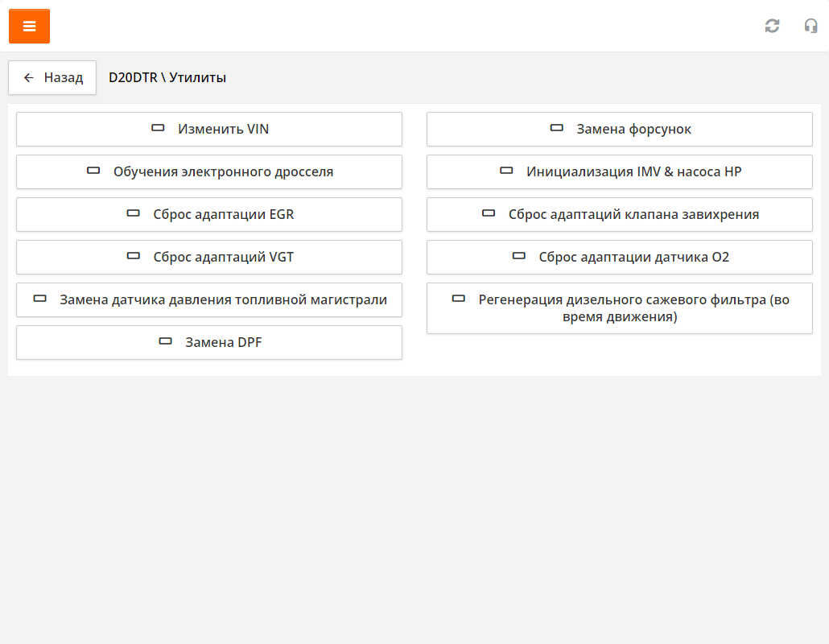Viewport: 829px width, 644px height.
Task: Click the refresh sync icon
Action: point(772,26)
